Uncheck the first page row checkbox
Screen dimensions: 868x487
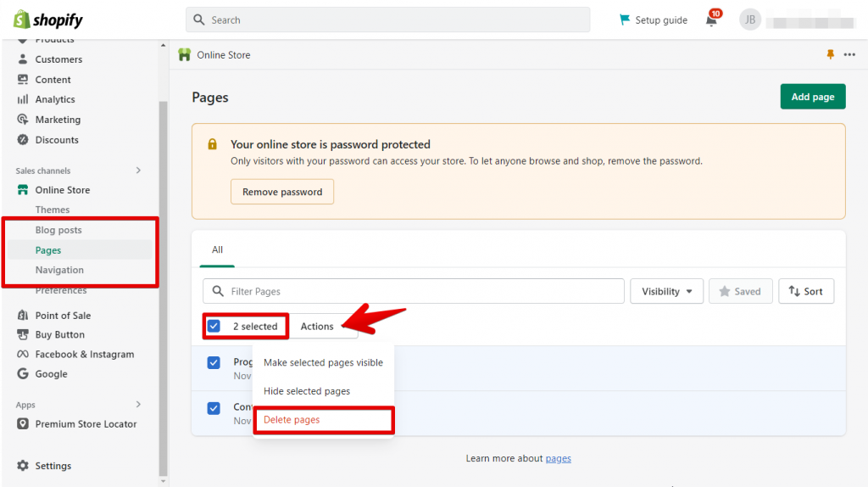pyautogui.click(x=214, y=362)
